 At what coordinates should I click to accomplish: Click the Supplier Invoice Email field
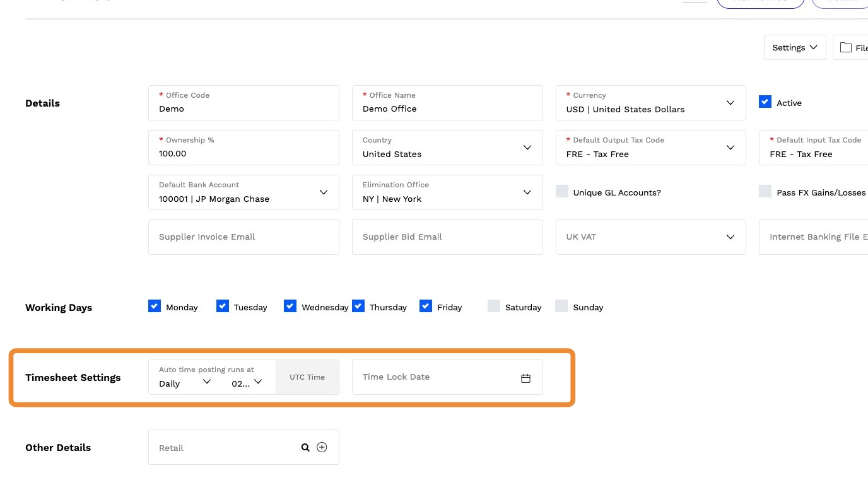[243, 237]
